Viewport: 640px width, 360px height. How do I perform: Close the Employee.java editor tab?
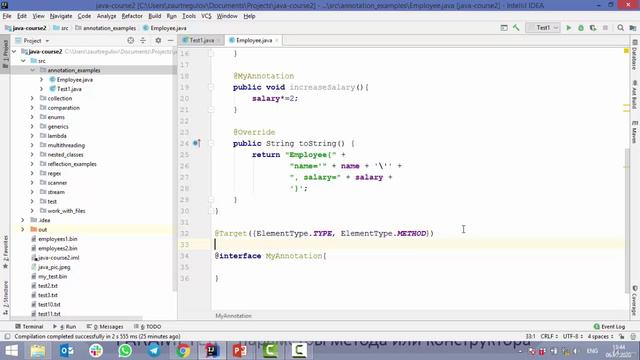[277, 40]
